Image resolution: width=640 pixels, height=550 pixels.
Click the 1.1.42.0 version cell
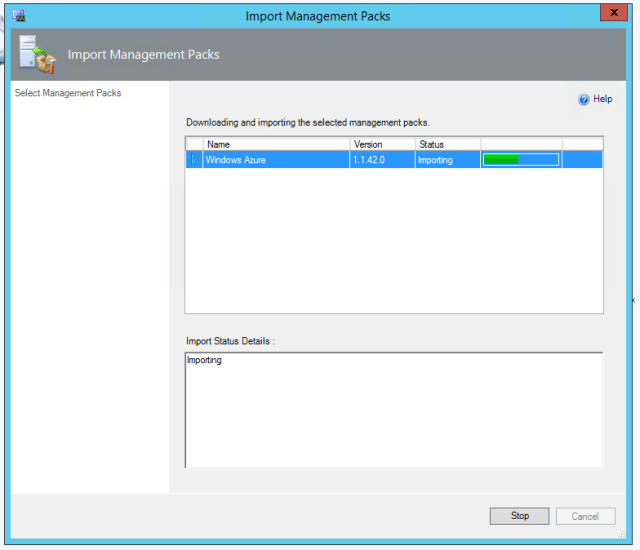click(370, 160)
